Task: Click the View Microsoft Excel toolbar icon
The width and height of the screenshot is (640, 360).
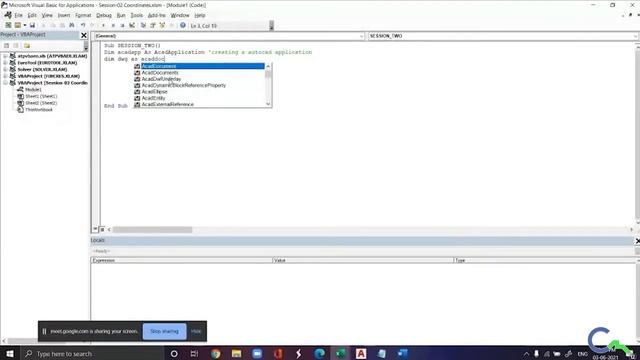Action: (x=8, y=25)
